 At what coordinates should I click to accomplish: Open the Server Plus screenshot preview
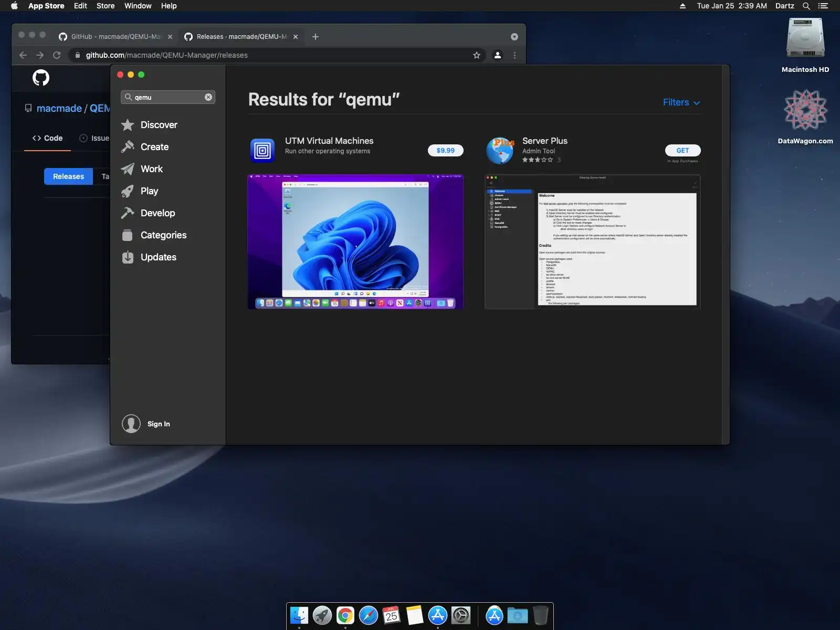593,241
